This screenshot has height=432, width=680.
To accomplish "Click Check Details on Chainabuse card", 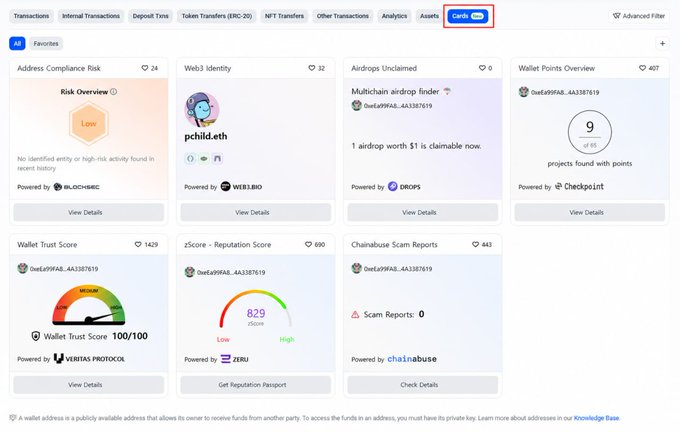I will pos(422,385).
